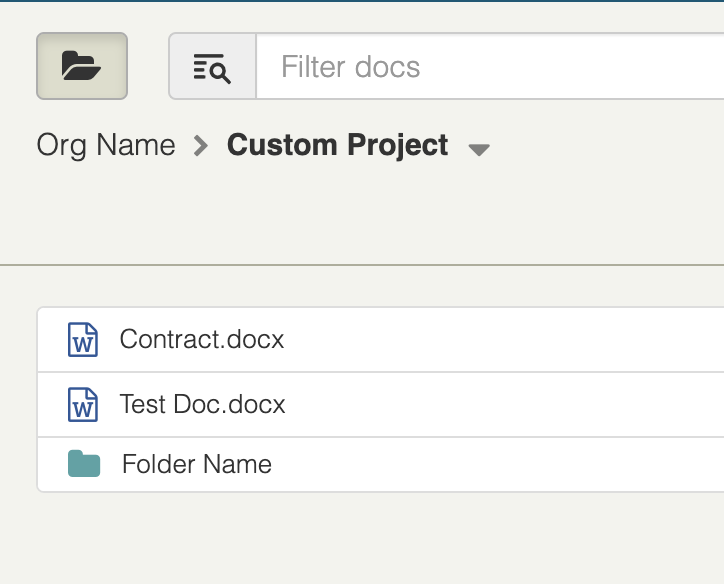The height and width of the screenshot is (584, 724).
Task: Open the Contract.docx file name
Action: click(202, 339)
